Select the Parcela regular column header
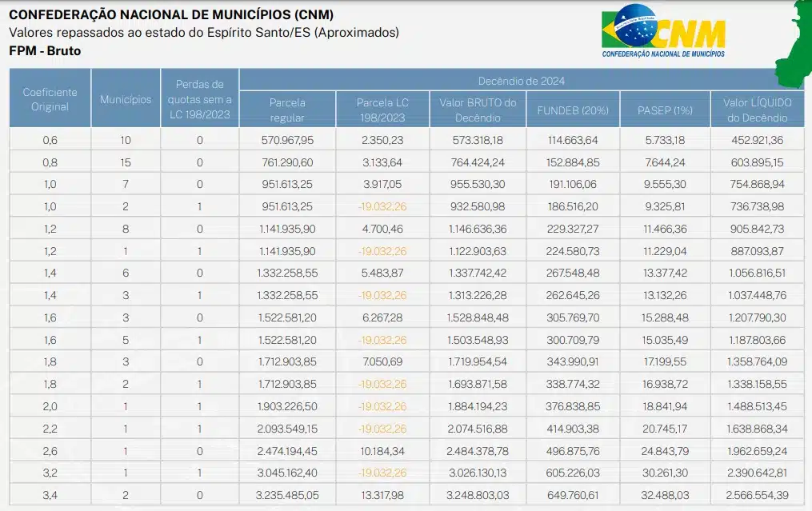The image size is (812, 511). click(x=287, y=110)
